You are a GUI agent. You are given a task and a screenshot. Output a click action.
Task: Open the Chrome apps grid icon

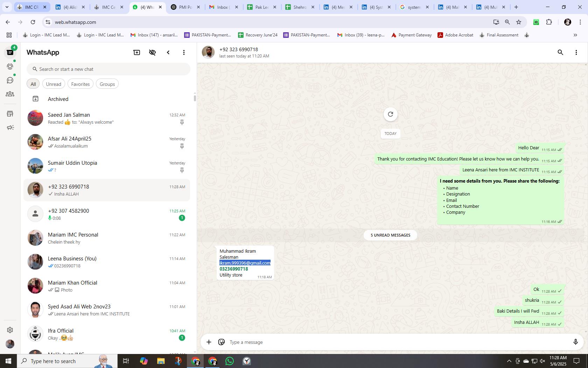[9, 35]
